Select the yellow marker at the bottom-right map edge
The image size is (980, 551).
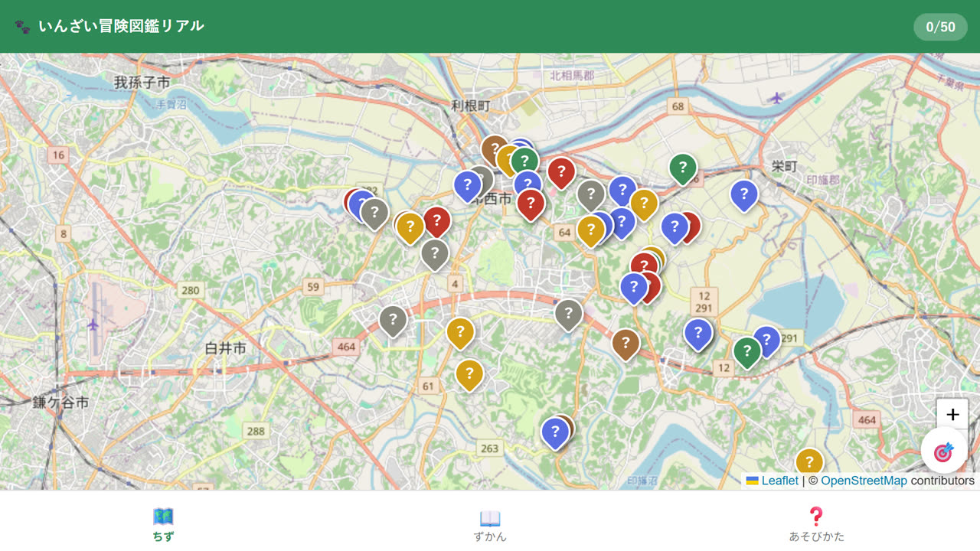coord(809,463)
